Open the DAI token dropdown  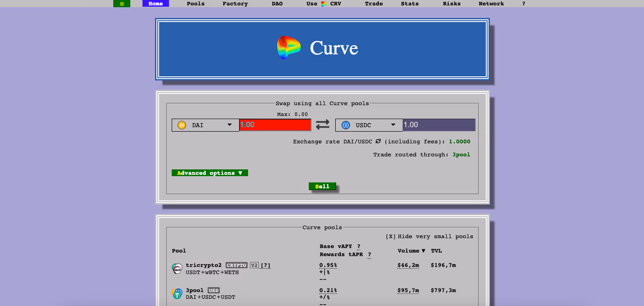[205, 125]
